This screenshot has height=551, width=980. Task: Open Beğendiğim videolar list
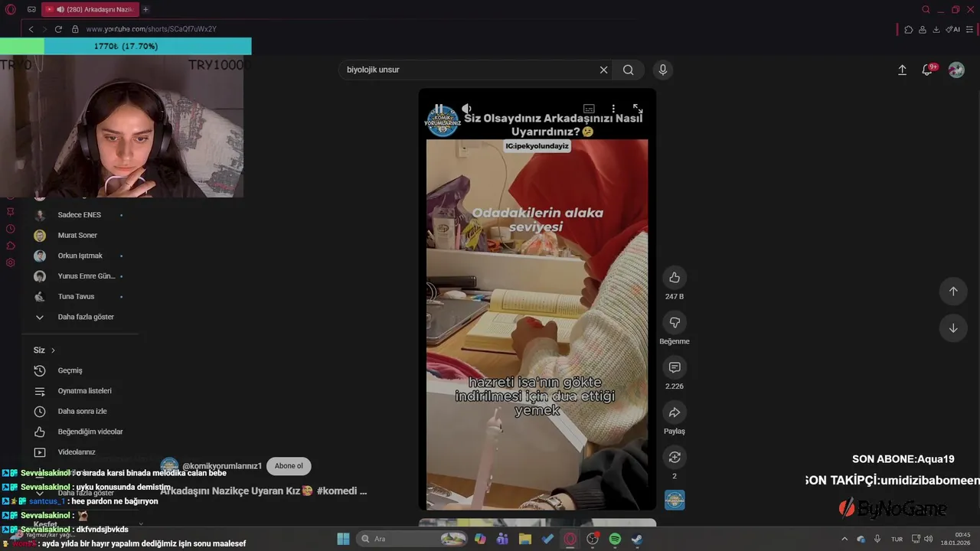(90, 432)
